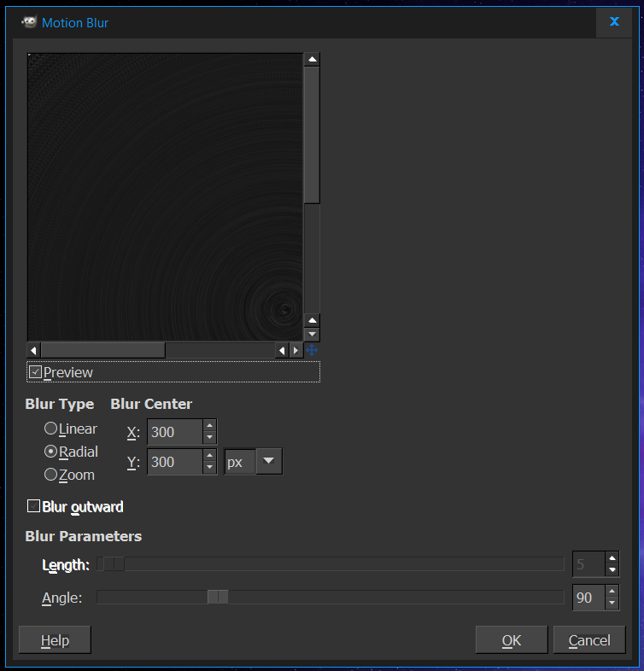Decrease Blur Center Y value
This screenshot has width=644, height=671.
point(209,468)
